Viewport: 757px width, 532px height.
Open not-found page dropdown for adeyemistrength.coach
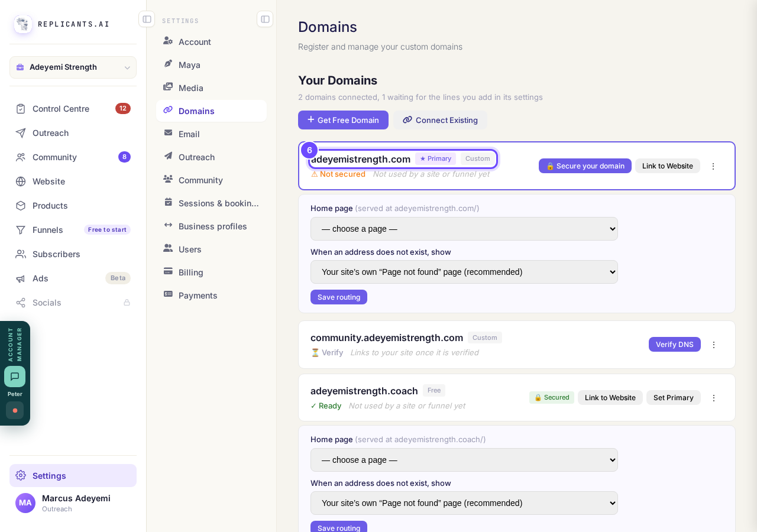(464, 503)
